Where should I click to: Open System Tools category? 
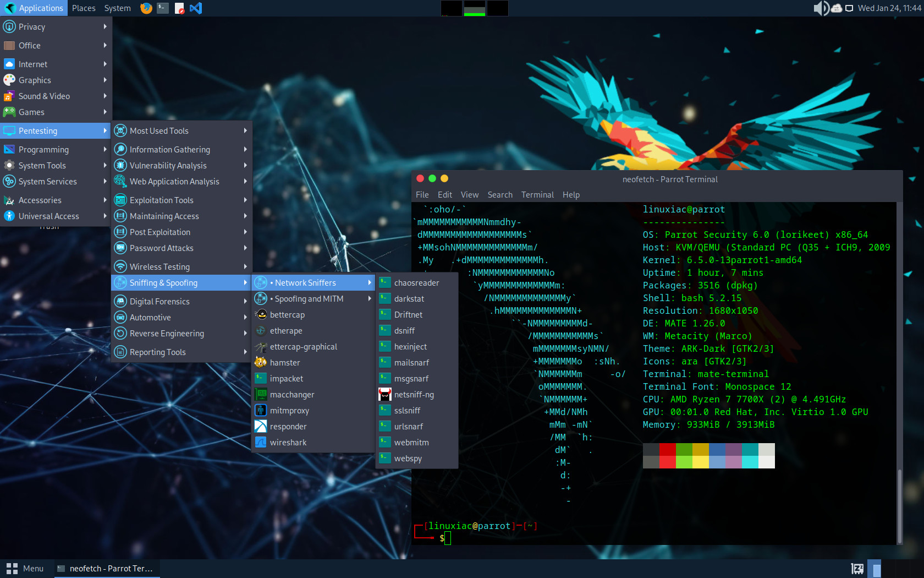coord(56,166)
